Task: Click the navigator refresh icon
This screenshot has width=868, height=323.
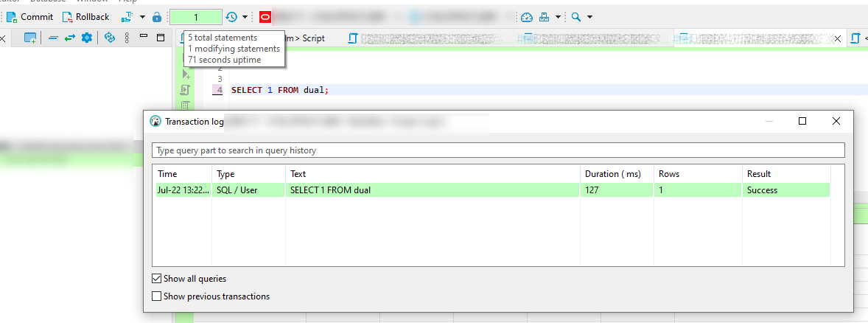Action: pyautogui.click(x=110, y=38)
